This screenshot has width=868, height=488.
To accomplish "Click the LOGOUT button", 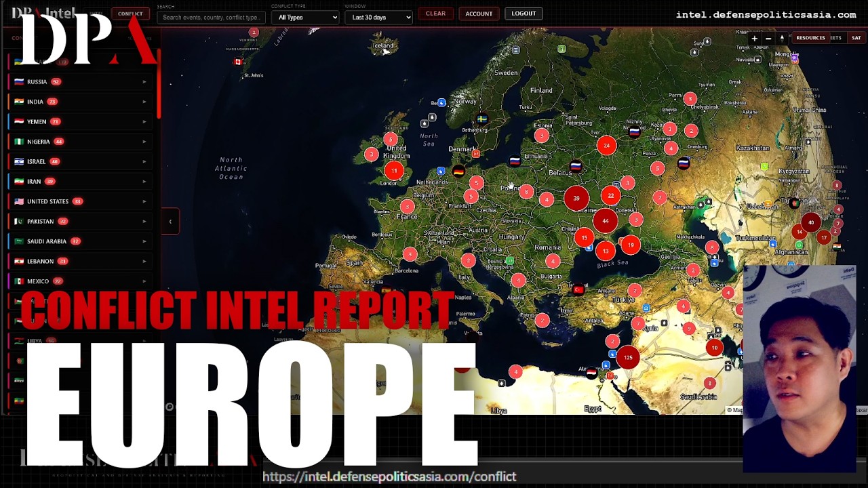I will (x=524, y=14).
